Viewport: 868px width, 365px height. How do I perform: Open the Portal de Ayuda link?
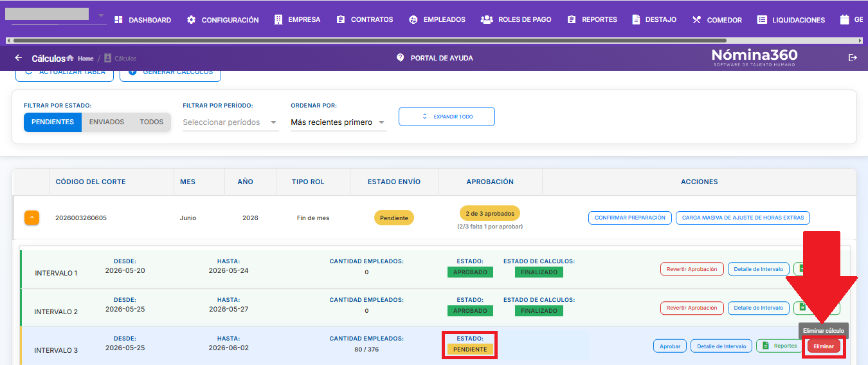[x=442, y=58]
